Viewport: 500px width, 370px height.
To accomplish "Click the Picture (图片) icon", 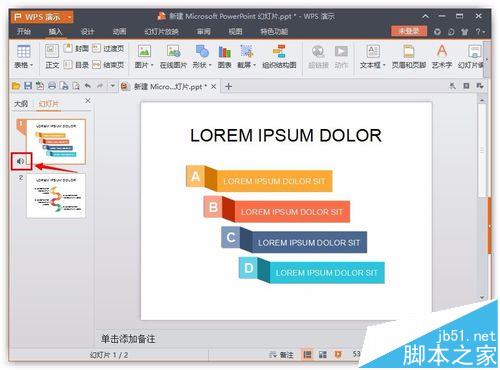I will pyautogui.click(x=144, y=51).
